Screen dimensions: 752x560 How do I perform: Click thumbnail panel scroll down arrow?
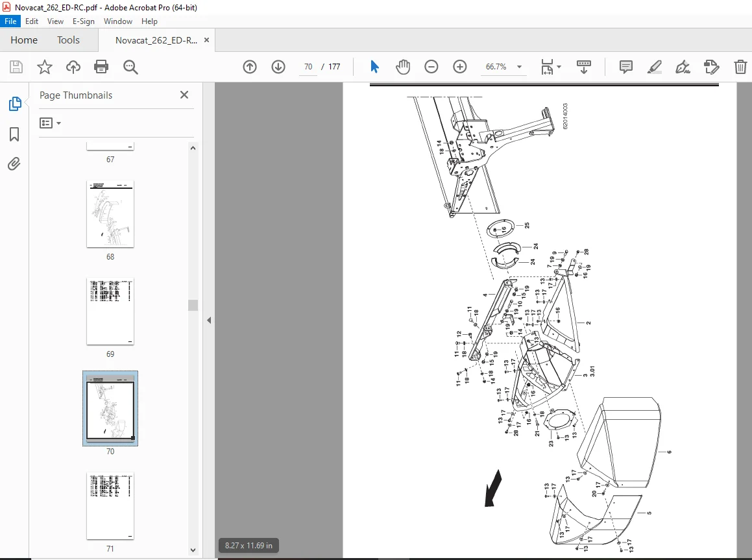pyautogui.click(x=193, y=550)
